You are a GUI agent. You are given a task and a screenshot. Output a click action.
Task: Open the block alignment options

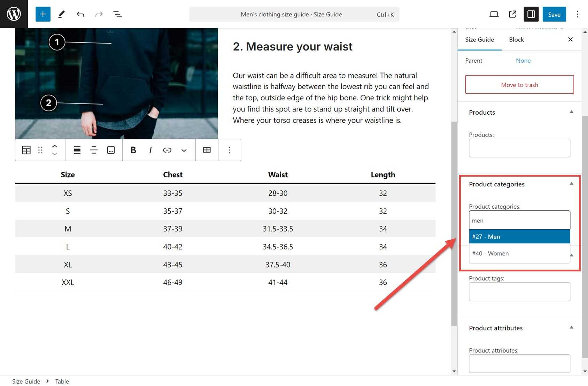pyautogui.click(x=77, y=150)
